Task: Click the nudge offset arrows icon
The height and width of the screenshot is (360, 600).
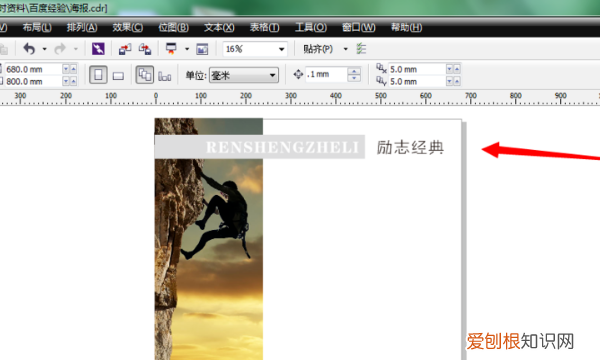Action: pos(298,74)
